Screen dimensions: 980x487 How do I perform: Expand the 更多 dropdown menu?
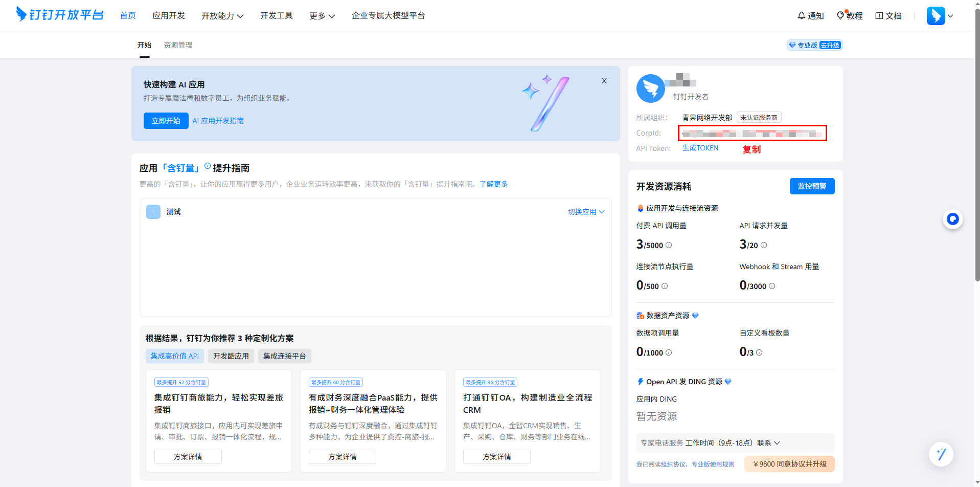pos(322,16)
